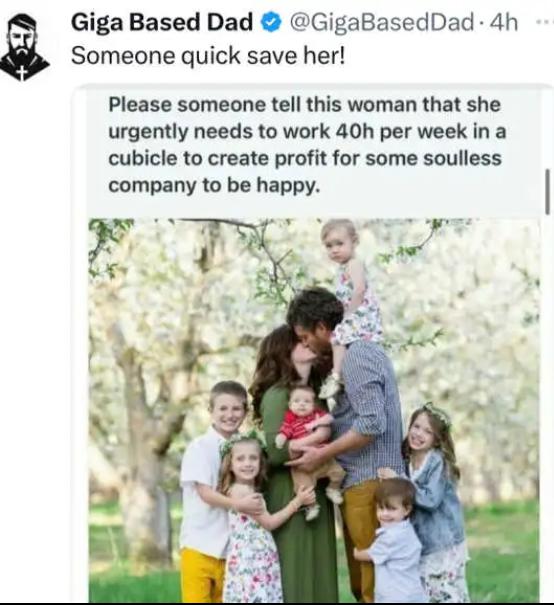Open the tweet's three-dot more menu

pos(546,22)
